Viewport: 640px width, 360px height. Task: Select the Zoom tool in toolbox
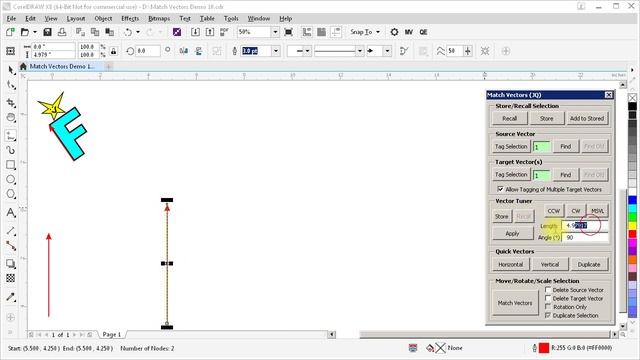click(x=11, y=118)
